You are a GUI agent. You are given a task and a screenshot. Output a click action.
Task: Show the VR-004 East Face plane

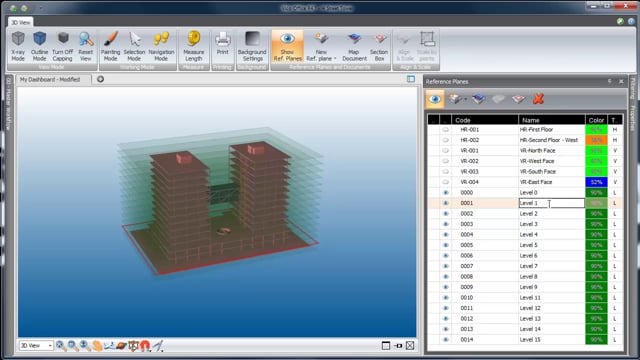coord(446,182)
